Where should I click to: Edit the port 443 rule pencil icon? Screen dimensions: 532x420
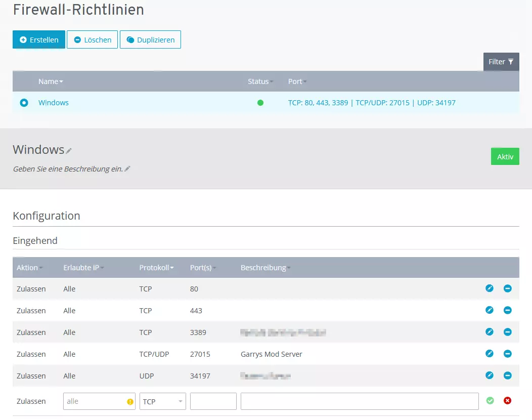[489, 310]
